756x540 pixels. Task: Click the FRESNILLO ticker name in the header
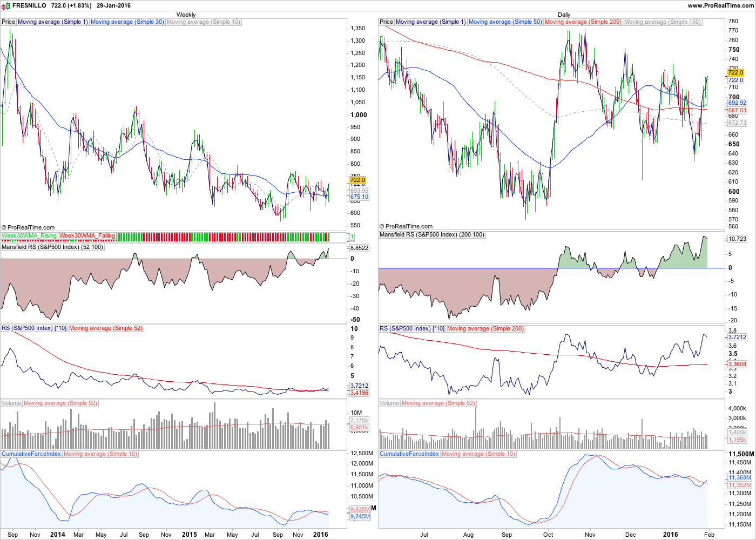pos(29,5)
